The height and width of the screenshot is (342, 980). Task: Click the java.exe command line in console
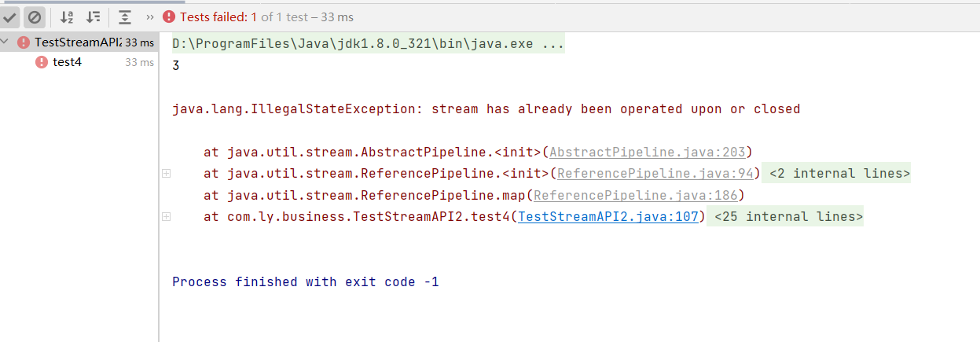368,44
